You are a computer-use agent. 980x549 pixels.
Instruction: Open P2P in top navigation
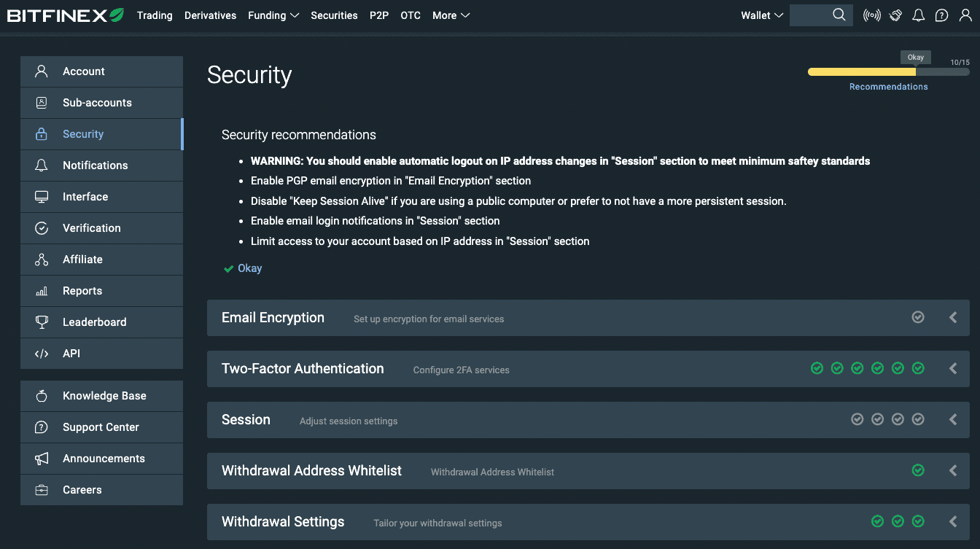[x=379, y=15]
